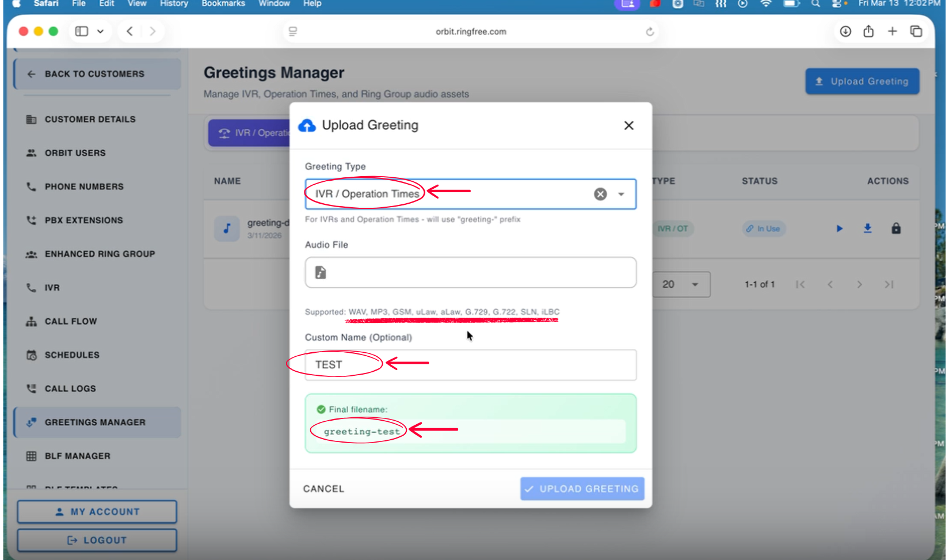The image size is (949, 560).
Task: Play the greeting audio in the table
Action: (x=839, y=228)
